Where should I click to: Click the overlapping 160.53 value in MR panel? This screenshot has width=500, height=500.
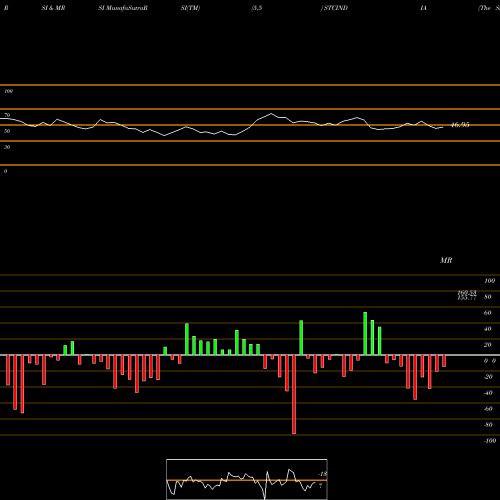coord(467,293)
